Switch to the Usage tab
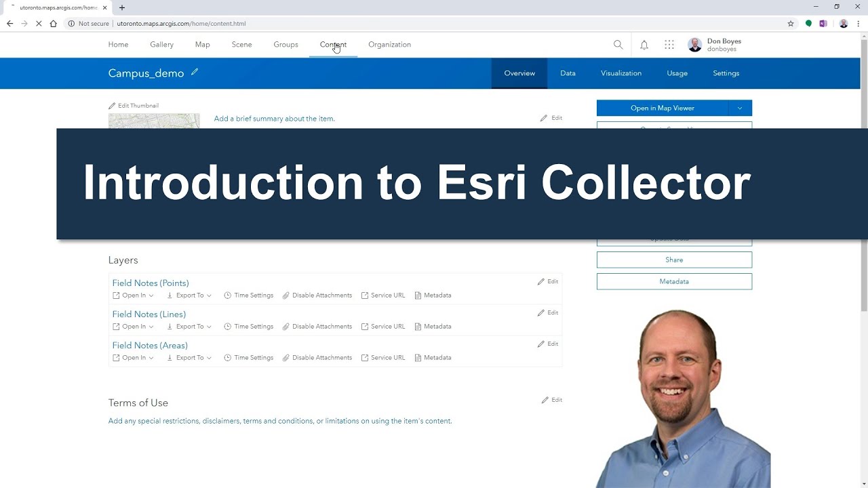 click(x=677, y=73)
